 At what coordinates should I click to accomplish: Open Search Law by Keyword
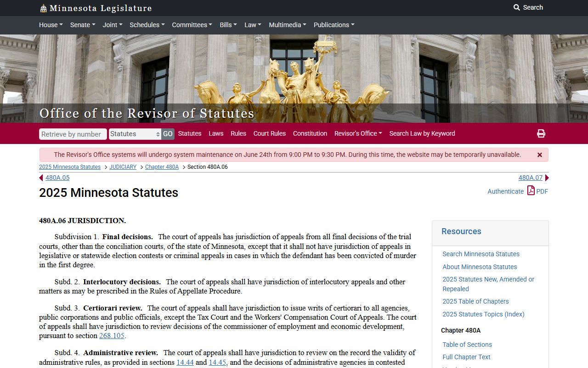tap(422, 133)
